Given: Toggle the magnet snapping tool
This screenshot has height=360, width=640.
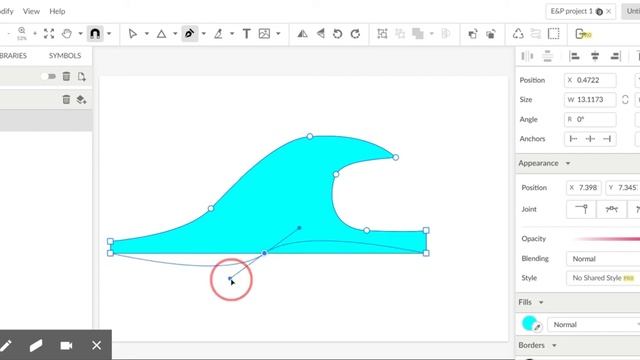Looking at the screenshot, I should click(95, 33).
